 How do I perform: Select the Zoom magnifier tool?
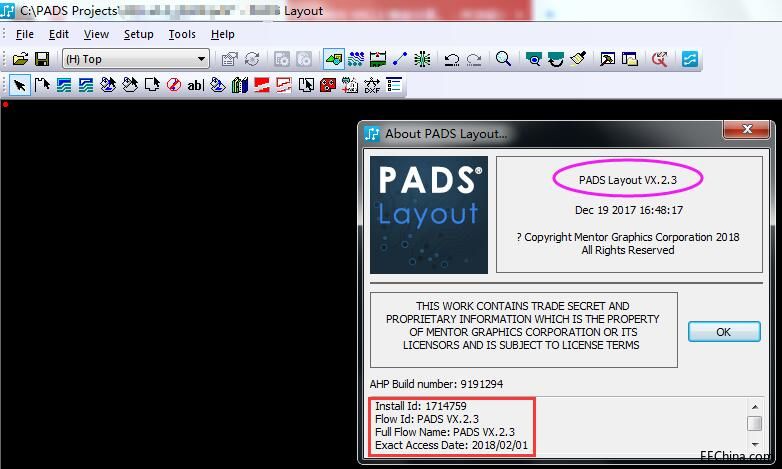coord(504,59)
